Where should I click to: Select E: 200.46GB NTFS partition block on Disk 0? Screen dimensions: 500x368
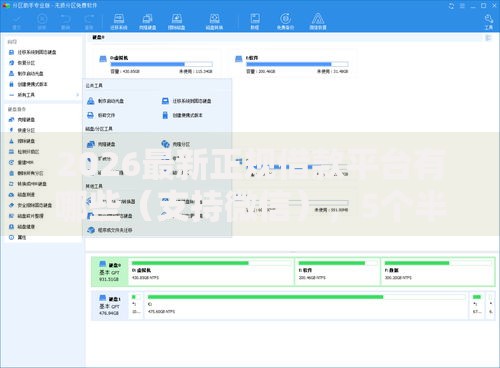338,272
